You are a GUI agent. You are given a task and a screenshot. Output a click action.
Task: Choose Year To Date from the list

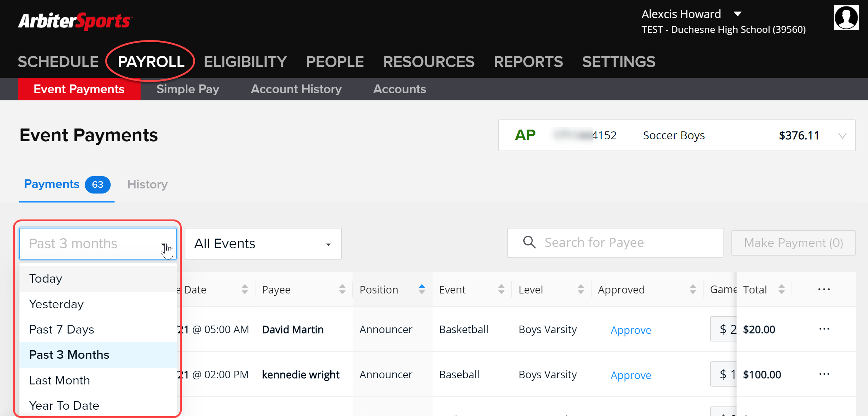(98, 406)
